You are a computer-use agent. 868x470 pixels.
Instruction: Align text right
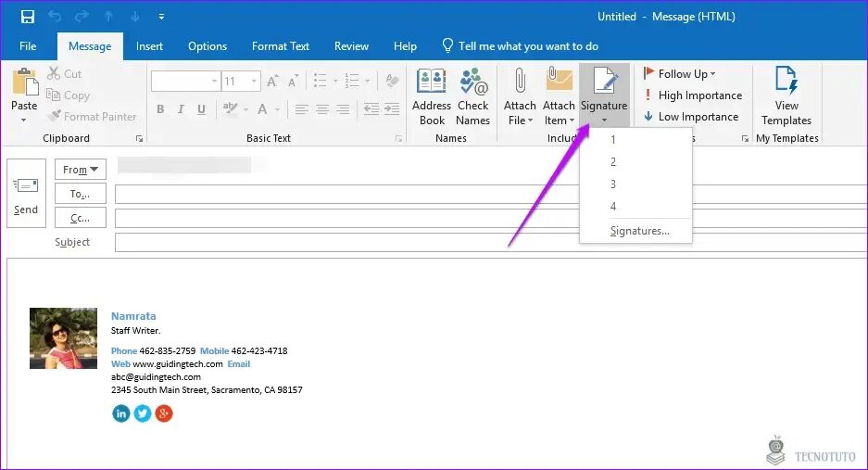point(343,109)
